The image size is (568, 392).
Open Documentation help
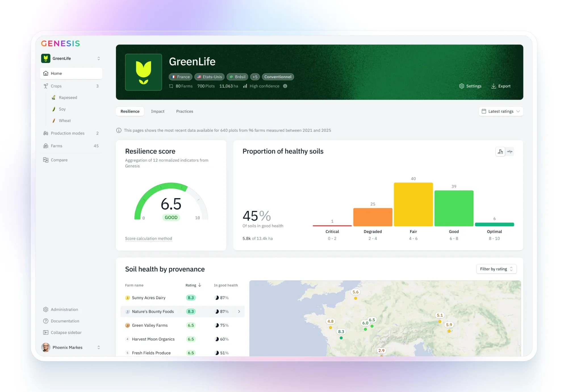pos(65,321)
